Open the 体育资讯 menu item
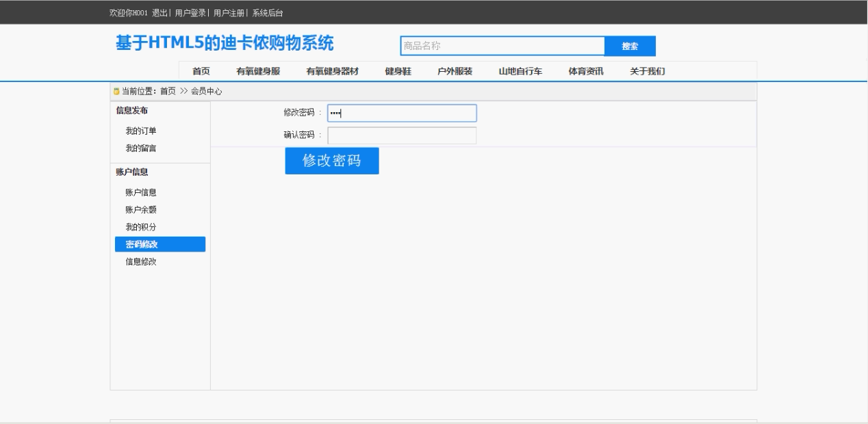 click(586, 71)
